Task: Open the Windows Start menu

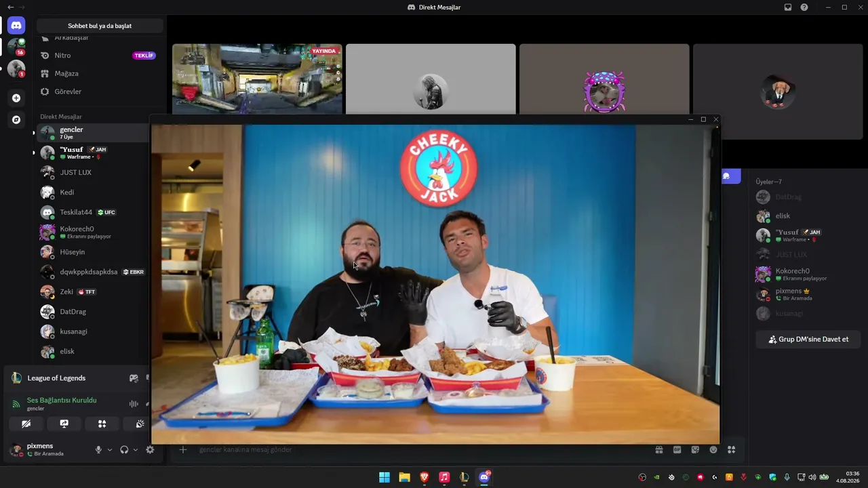Action: tap(384, 477)
